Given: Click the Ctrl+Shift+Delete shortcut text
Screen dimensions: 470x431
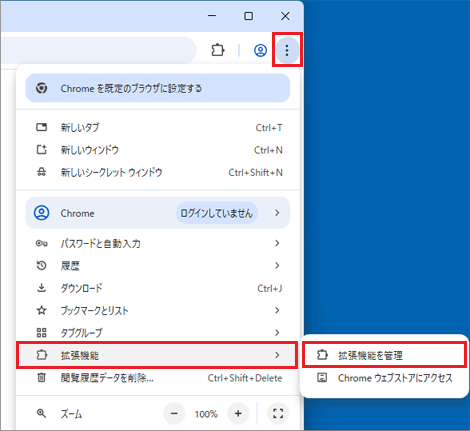Looking at the screenshot, I should pyautogui.click(x=245, y=378).
